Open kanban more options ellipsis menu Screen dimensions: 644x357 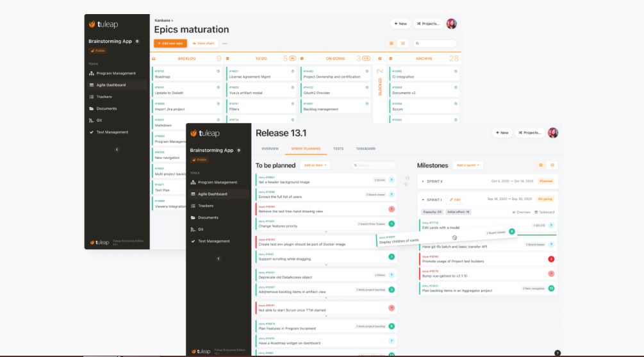tap(225, 43)
